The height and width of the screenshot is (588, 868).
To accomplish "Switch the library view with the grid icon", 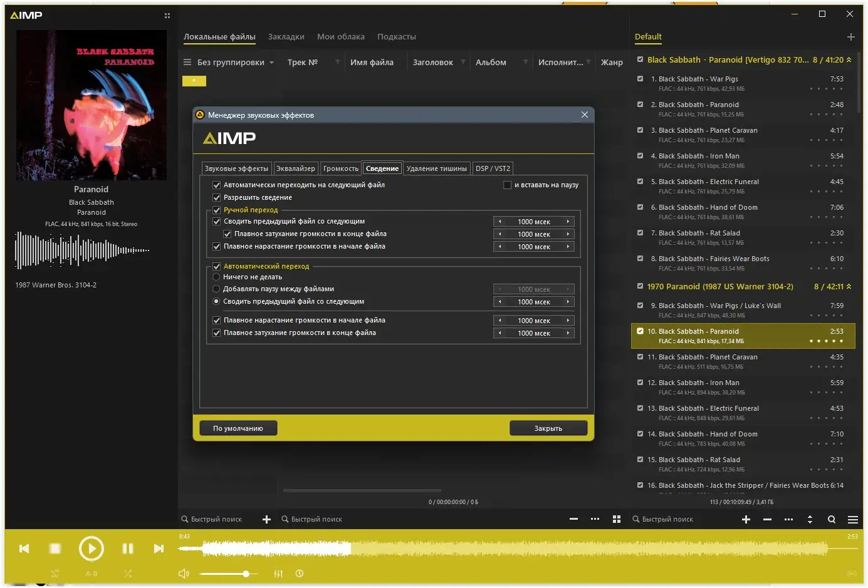I will (x=617, y=519).
